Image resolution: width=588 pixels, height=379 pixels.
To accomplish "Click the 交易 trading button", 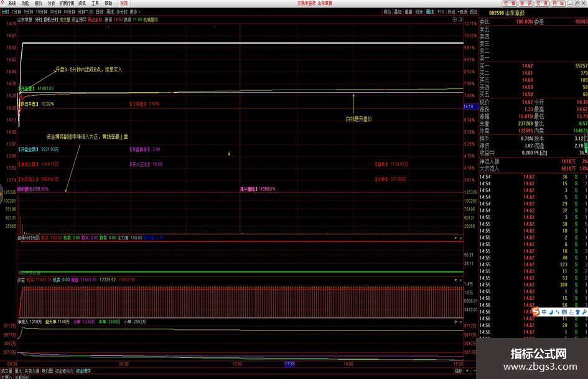I will [x=541, y=3].
